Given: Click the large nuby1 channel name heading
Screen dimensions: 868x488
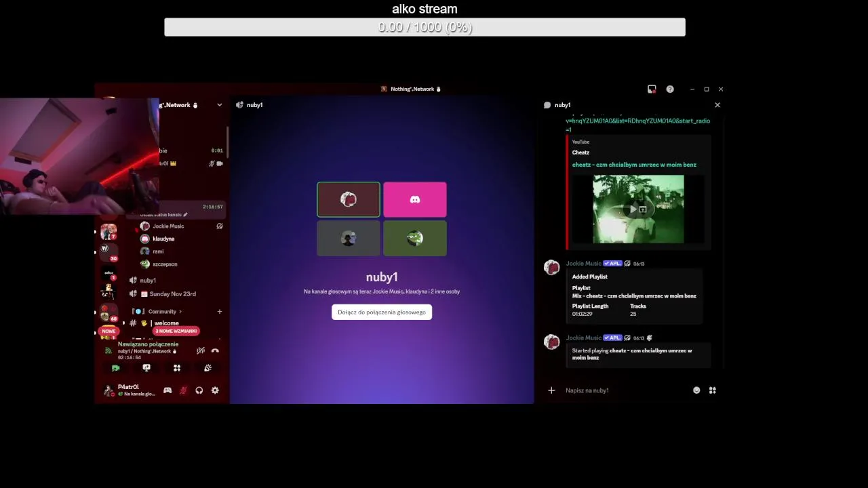Looking at the screenshot, I should (x=382, y=277).
